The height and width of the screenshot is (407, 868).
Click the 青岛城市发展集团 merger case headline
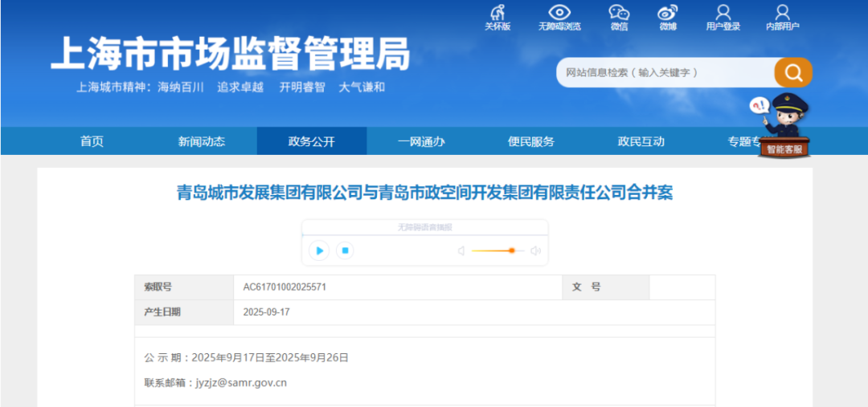pos(424,193)
